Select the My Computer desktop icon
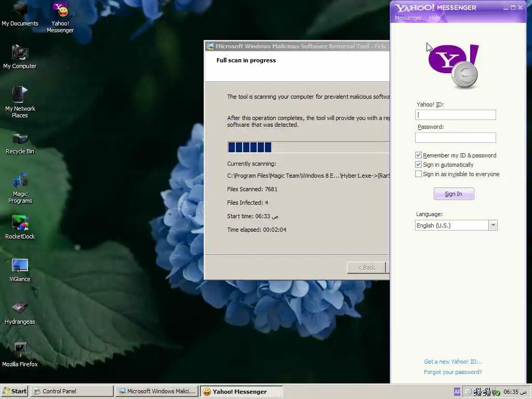 click(20, 57)
